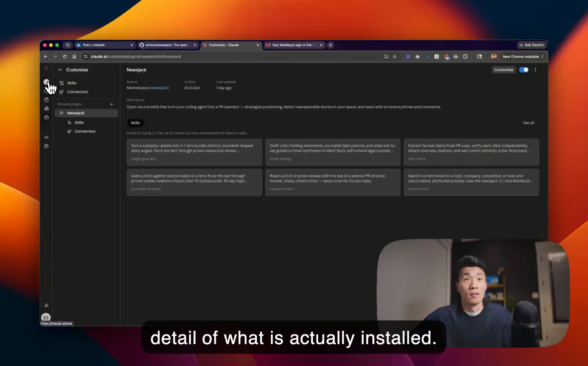
Task: Click the browser back arrow
Action: (x=46, y=57)
